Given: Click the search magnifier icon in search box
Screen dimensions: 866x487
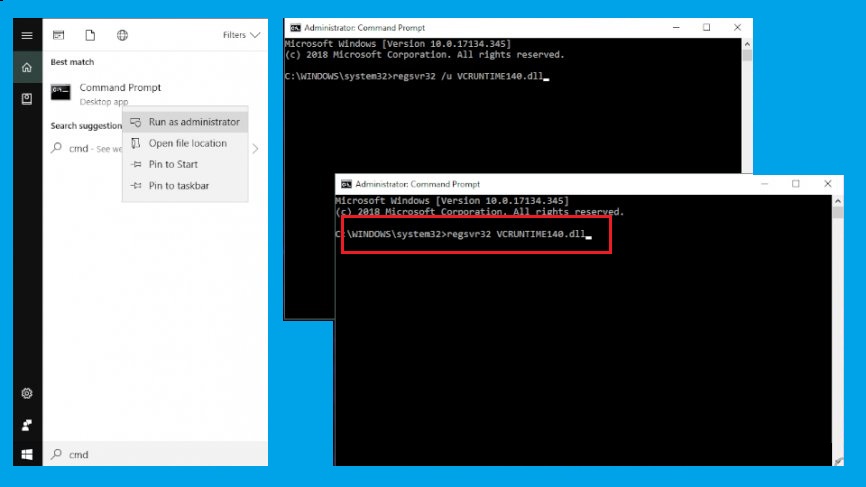Looking at the screenshot, I should coord(56,454).
